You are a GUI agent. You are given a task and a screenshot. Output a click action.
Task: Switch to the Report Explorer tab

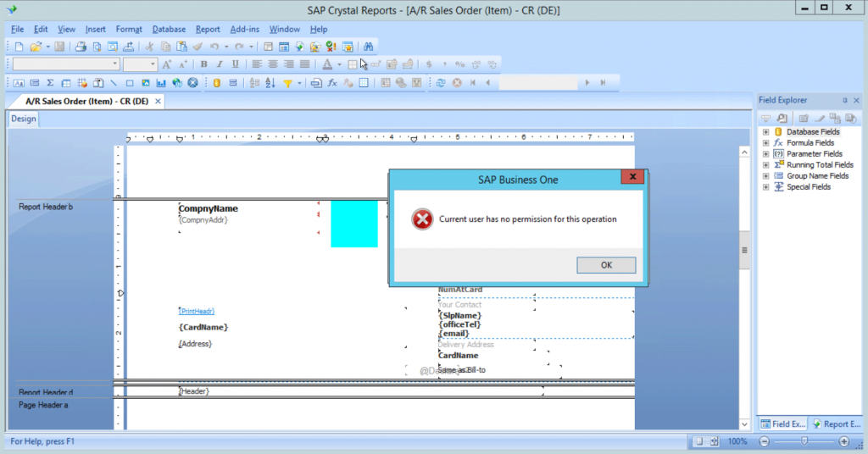837,424
